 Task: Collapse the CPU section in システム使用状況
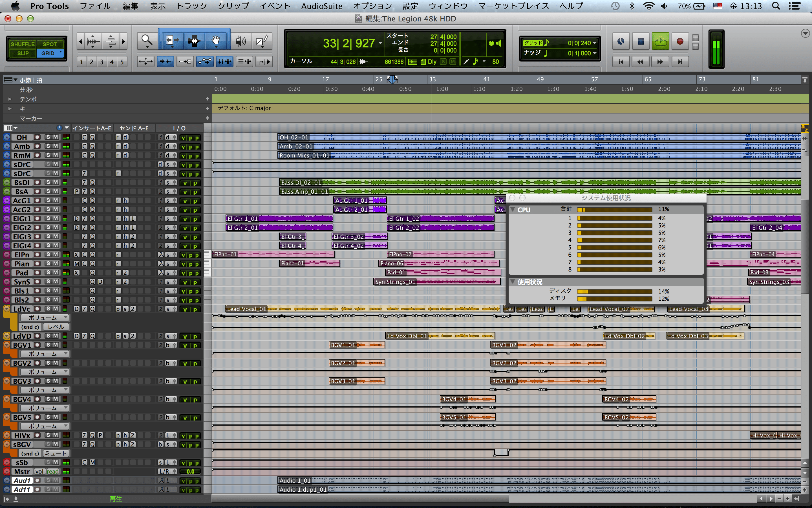512,209
